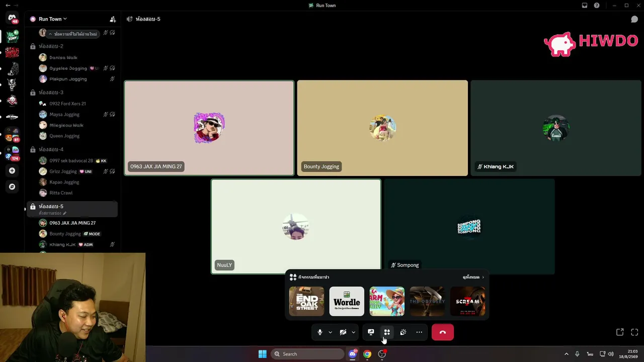Open the Run Town server icon in sidebar
Viewport: 644px width, 362px height.
pyautogui.click(x=12, y=37)
